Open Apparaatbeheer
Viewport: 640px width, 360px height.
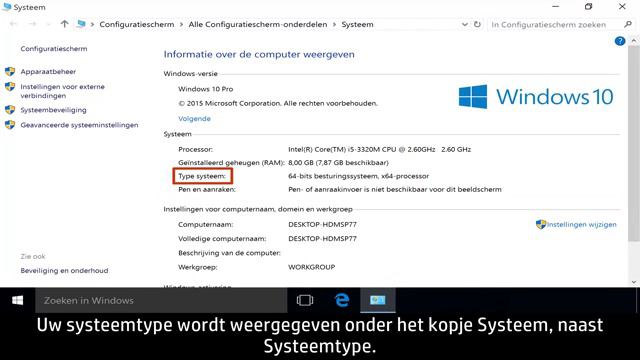tap(48, 72)
